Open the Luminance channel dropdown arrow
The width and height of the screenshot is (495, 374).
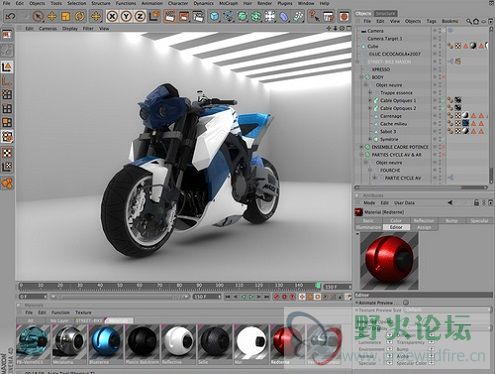point(389,342)
